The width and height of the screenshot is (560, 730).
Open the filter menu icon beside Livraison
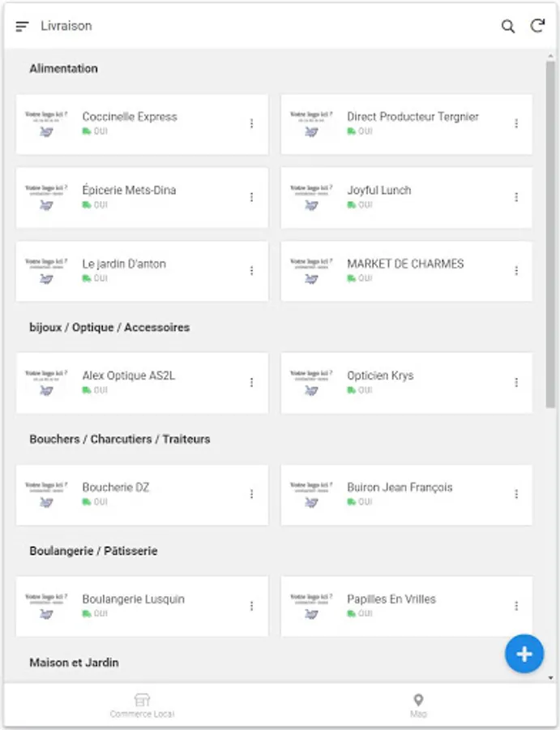click(22, 27)
